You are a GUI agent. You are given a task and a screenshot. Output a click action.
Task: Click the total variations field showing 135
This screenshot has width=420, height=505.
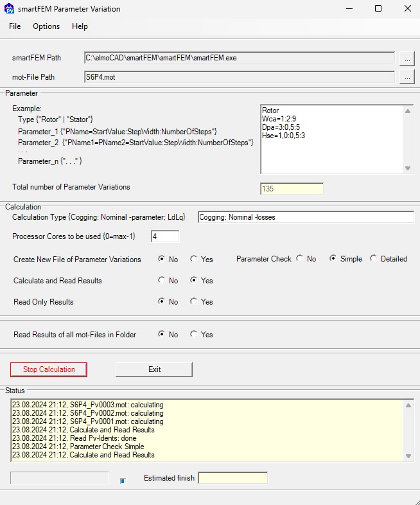292,189
